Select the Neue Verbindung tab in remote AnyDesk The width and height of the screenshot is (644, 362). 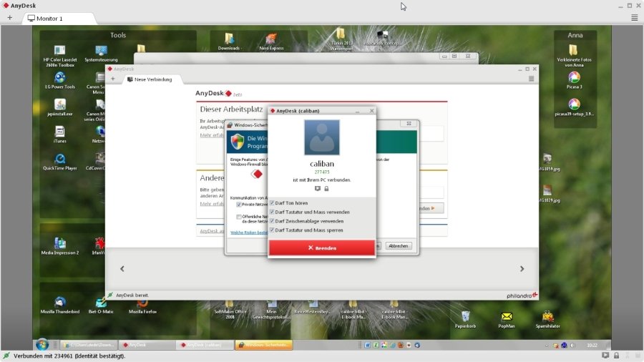pyautogui.click(x=153, y=79)
